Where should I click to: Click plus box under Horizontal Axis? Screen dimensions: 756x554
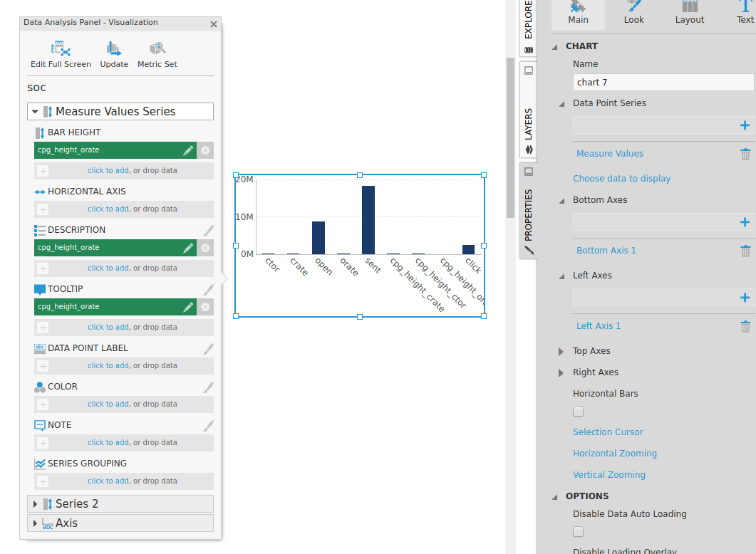pos(43,209)
